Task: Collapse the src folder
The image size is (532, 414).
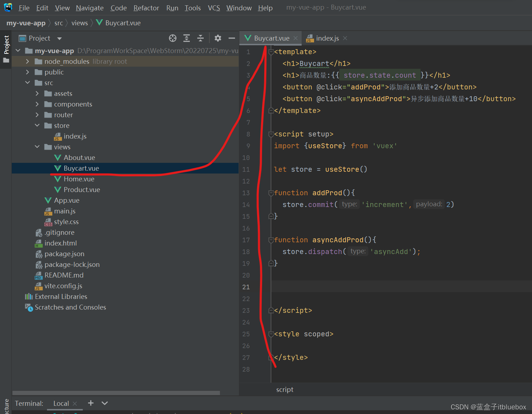Action: click(x=28, y=83)
